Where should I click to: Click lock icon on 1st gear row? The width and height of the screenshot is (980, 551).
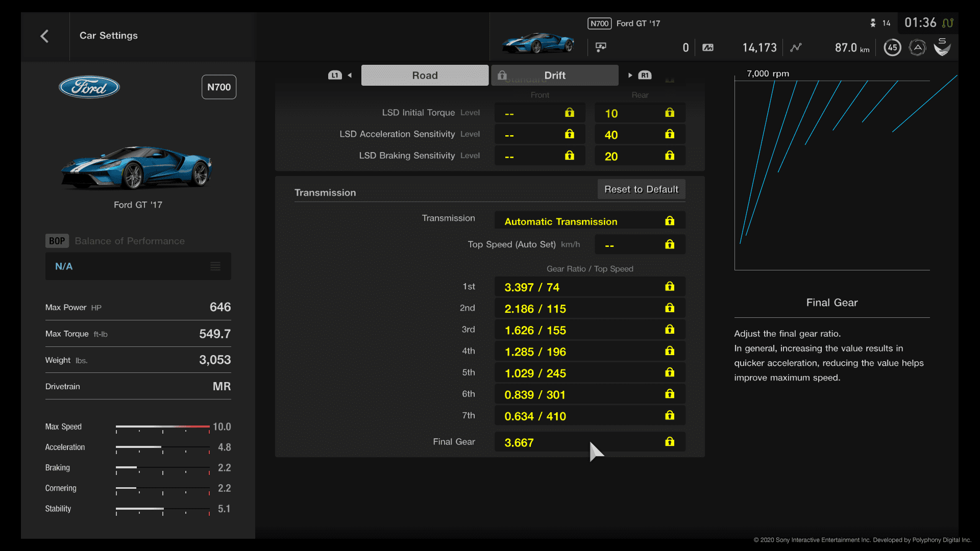point(670,287)
